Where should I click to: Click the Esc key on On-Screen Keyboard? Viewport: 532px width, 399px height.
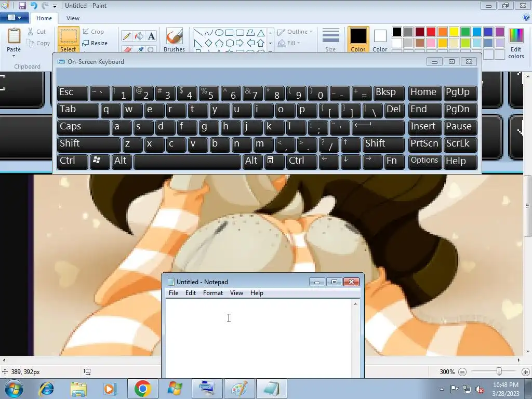(73, 93)
